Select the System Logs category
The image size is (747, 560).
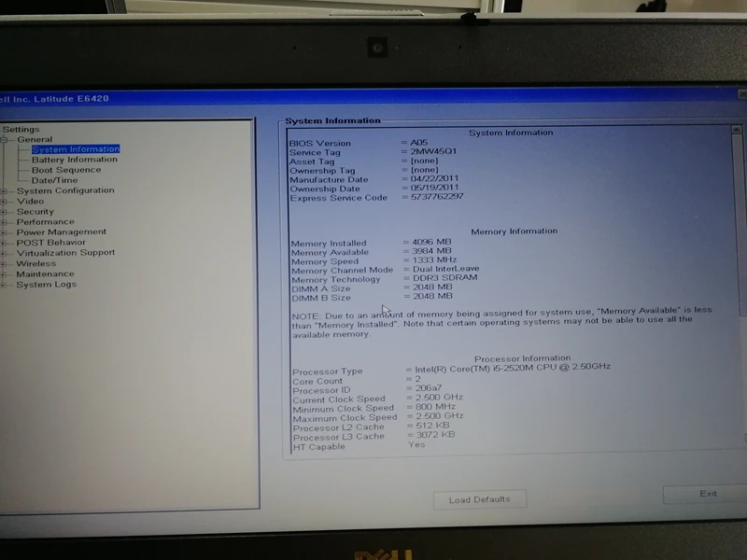tap(46, 285)
